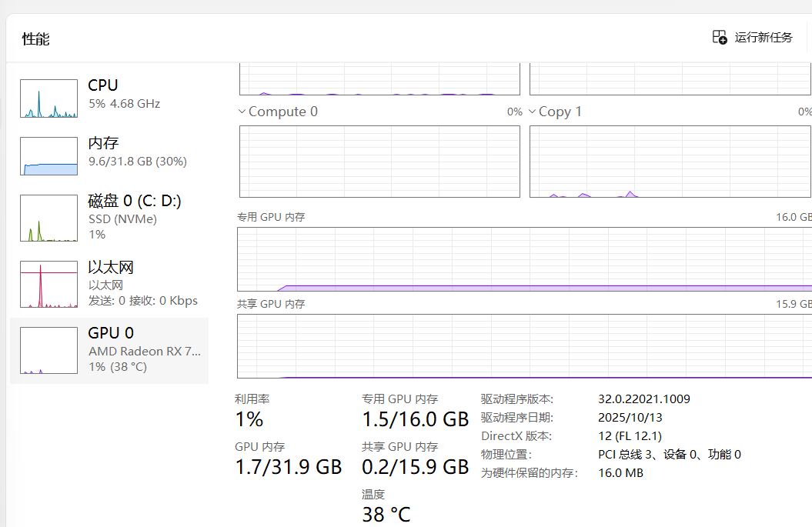
Task: Click the 共享 GPU 内存 usage graph
Action: (524, 346)
